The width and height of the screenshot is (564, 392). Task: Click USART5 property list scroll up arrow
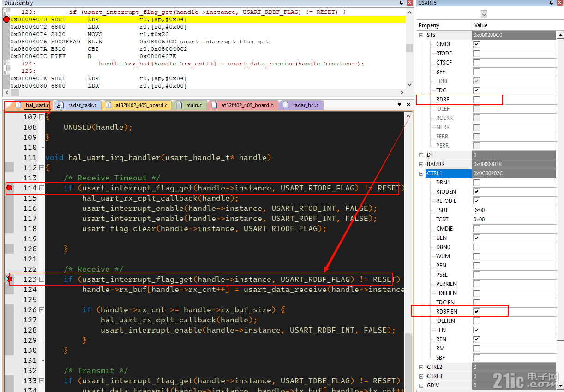[560, 34]
